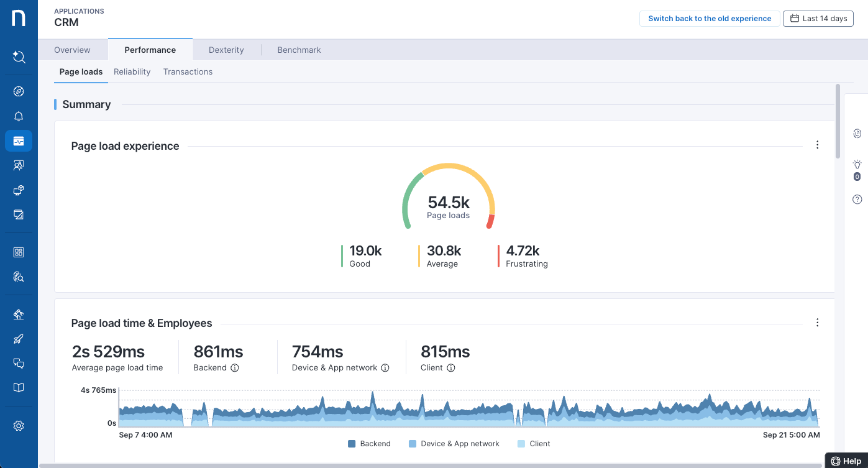Screen dimensions: 868x468
Task: Click the Nexthink logo in sidebar
Action: [19, 18]
